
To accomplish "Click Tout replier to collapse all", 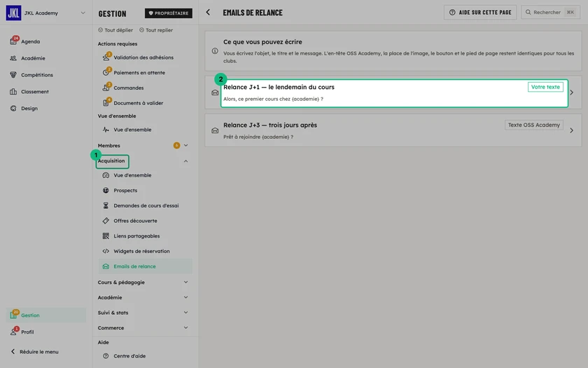I will (x=156, y=30).
